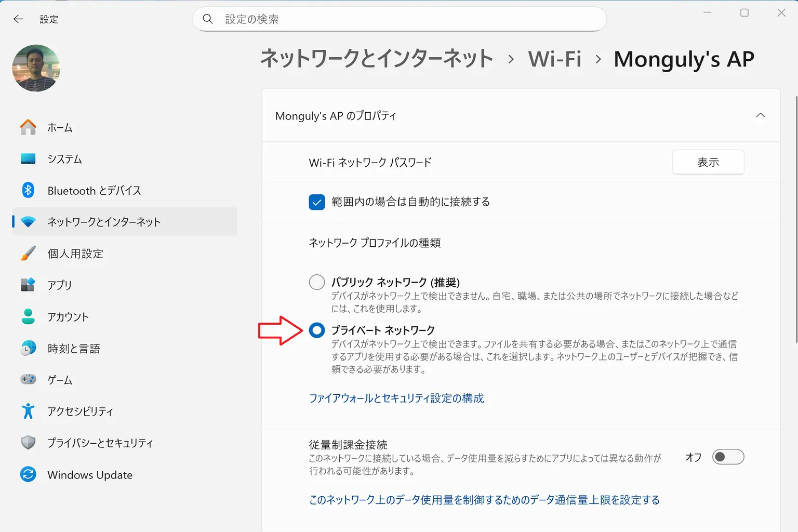
Task: Open 個人用設定 page
Action: [x=125, y=254]
